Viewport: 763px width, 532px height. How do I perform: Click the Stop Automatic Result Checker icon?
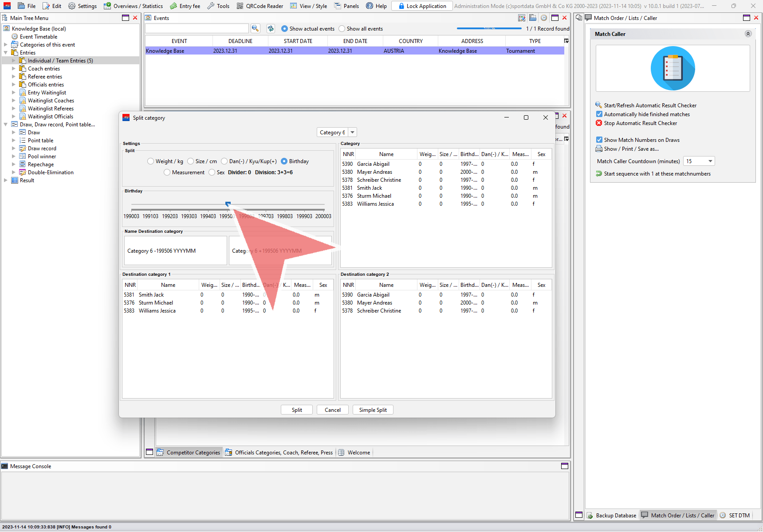click(x=599, y=123)
